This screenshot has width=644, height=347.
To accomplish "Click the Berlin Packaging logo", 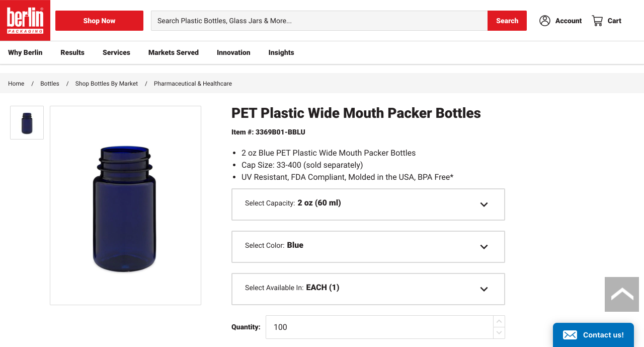I will (25, 20).
